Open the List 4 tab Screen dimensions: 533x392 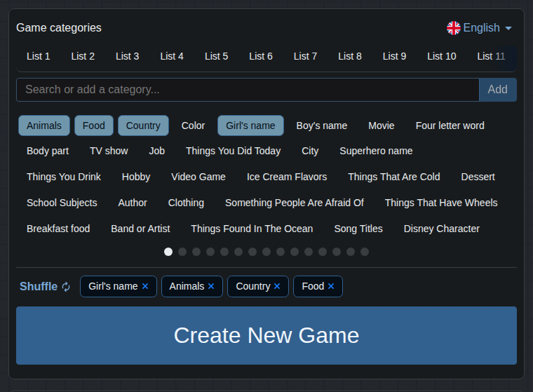(172, 56)
